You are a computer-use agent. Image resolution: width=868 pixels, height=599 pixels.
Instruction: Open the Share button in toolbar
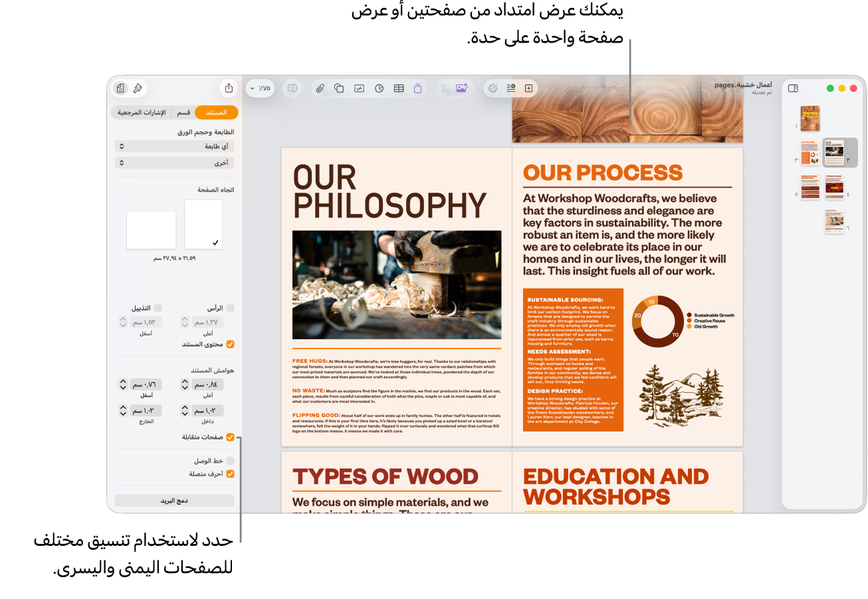[228, 88]
